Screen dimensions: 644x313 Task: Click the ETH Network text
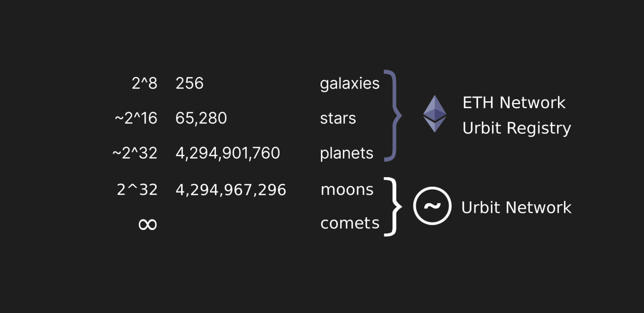[x=514, y=103]
